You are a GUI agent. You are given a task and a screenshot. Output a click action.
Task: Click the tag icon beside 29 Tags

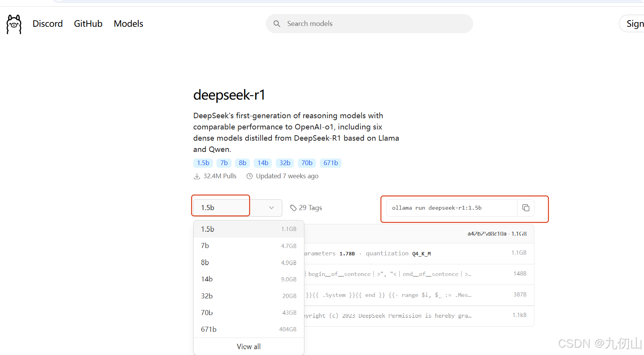coord(294,208)
